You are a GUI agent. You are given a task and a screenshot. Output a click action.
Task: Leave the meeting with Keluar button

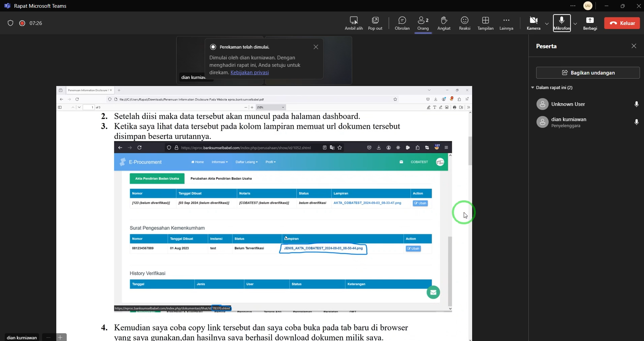622,23
